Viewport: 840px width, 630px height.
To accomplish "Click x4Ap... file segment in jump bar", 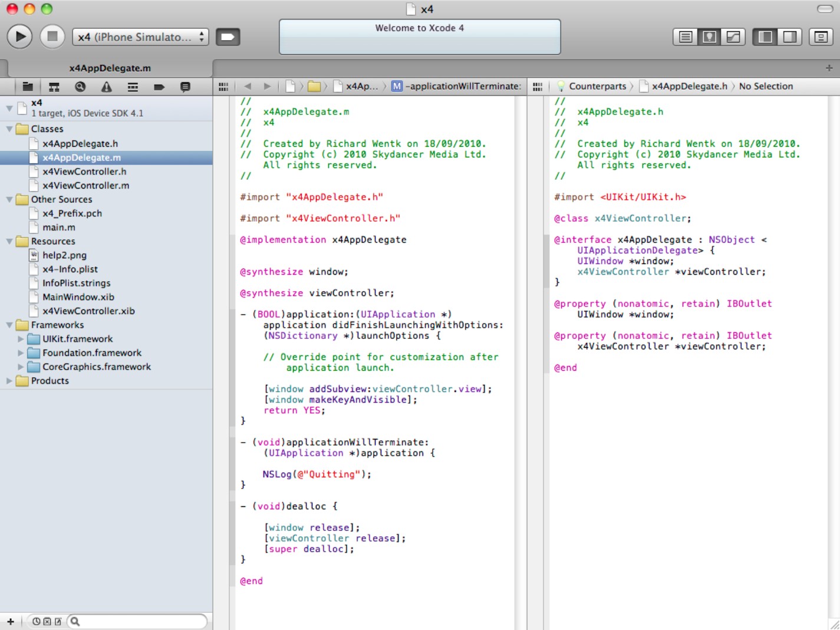I will click(356, 86).
